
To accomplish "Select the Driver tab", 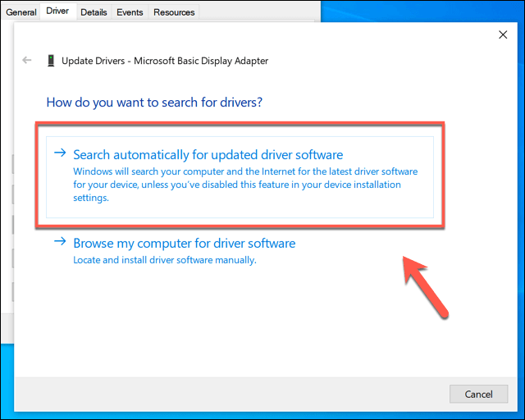I will point(58,11).
